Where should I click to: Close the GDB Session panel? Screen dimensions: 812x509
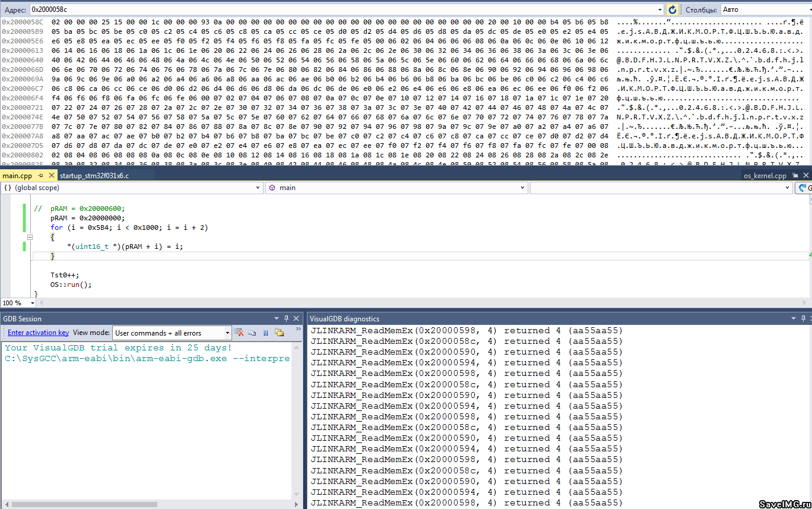pyautogui.click(x=296, y=319)
